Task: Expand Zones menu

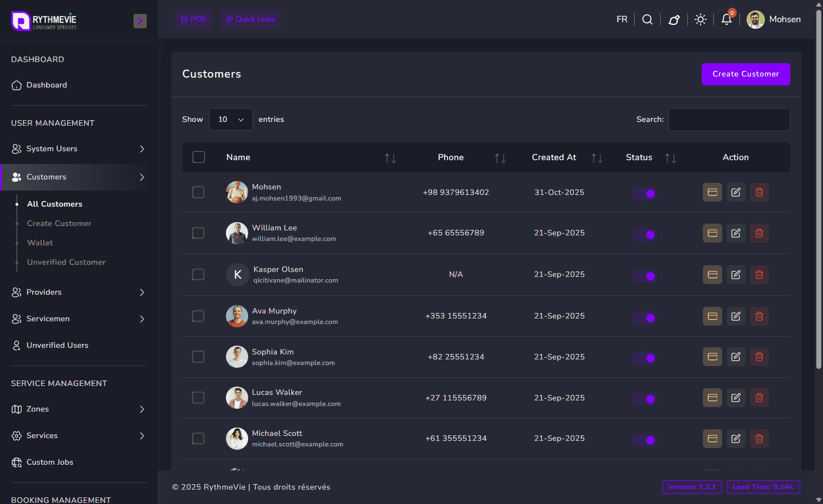Action: point(79,409)
